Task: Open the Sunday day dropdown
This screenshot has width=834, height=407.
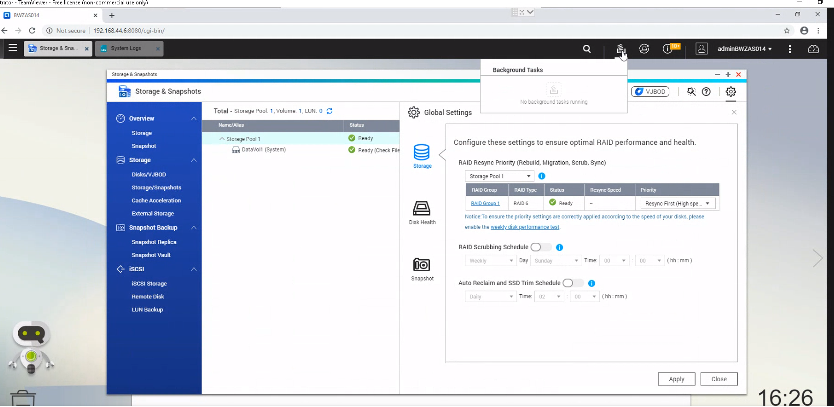Action: (x=556, y=261)
